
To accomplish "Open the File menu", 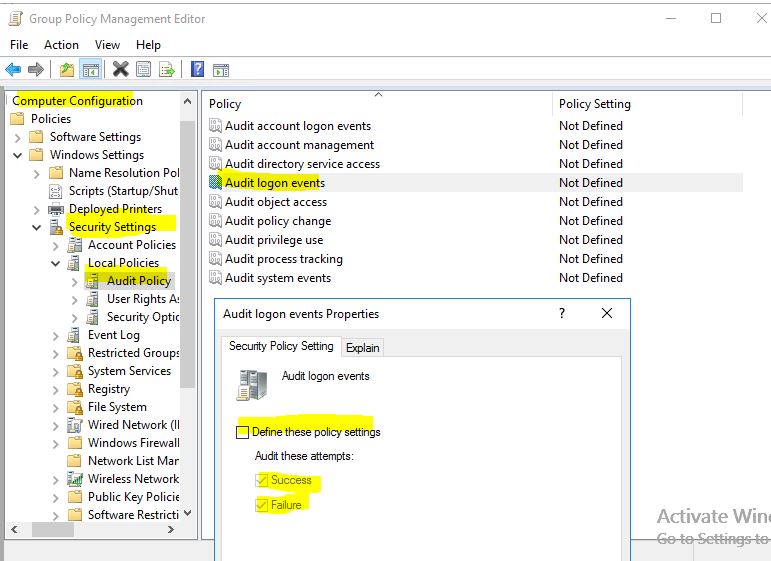I will (x=19, y=45).
